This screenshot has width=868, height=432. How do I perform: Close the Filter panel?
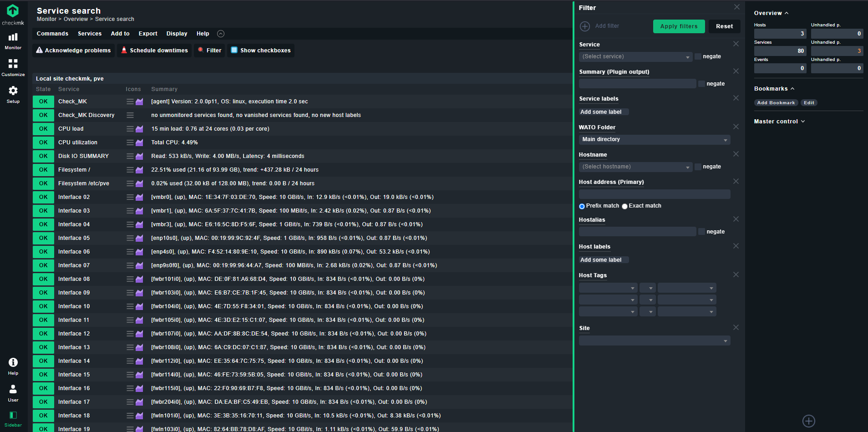tap(737, 7)
